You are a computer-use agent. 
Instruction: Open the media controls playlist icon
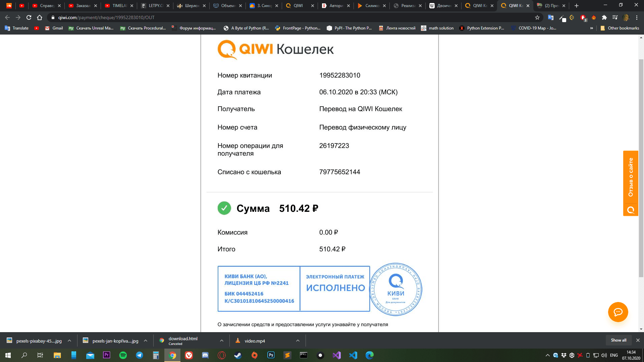(615, 17)
